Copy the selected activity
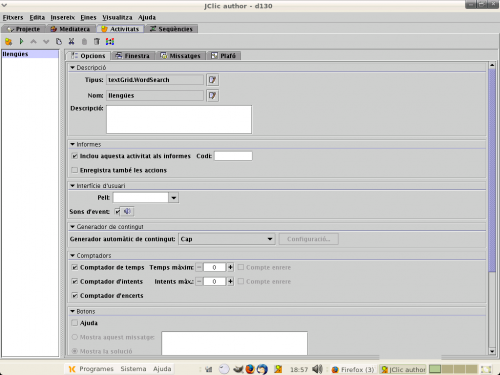500x375 pixels. click(59, 42)
